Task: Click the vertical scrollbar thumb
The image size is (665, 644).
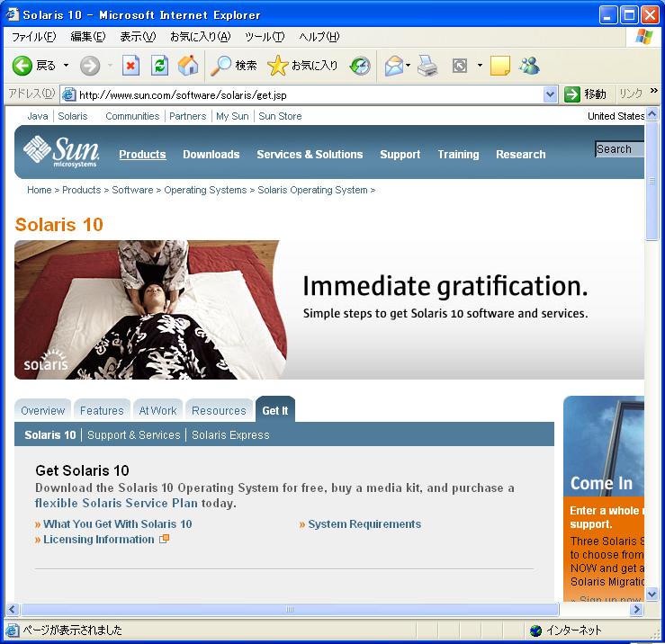Action: point(652,181)
